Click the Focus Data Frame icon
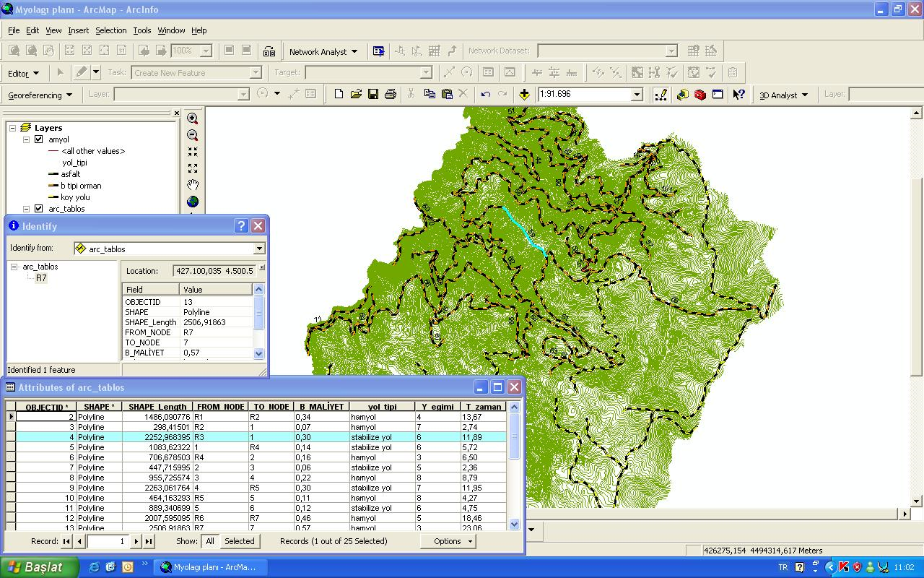This screenshot has height=578, width=924. [269, 51]
